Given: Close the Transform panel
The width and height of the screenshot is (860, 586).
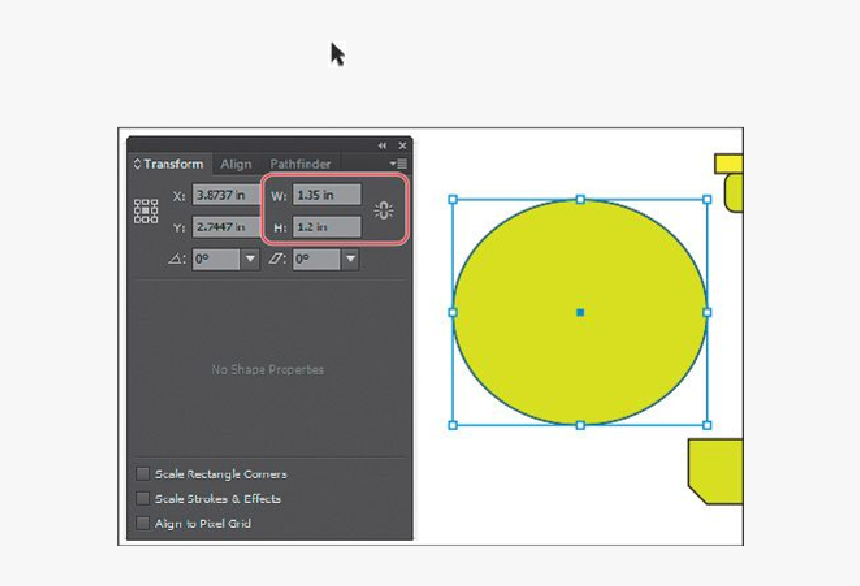Looking at the screenshot, I should click(x=402, y=145).
